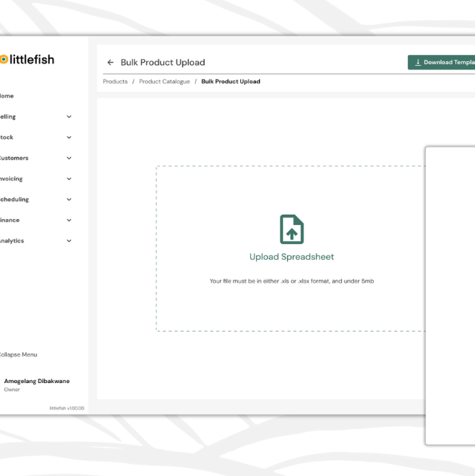Click the file format requirement text
This screenshot has width=475, height=476.
(x=291, y=281)
